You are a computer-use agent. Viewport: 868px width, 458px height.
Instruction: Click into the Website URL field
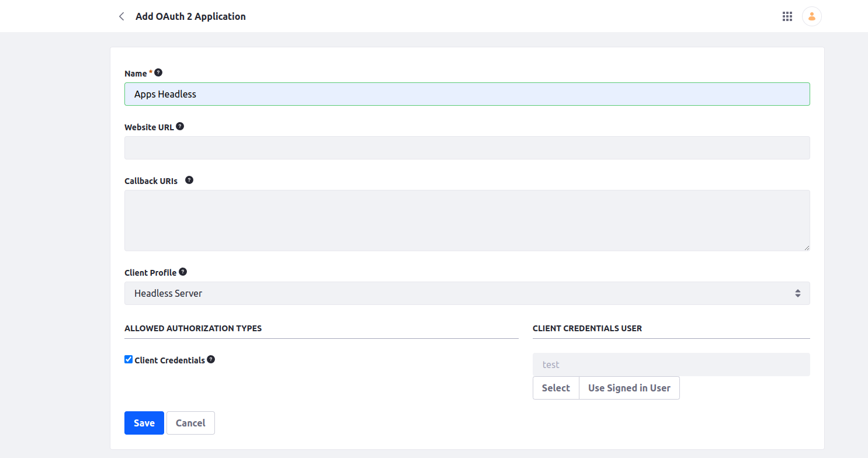coord(467,148)
